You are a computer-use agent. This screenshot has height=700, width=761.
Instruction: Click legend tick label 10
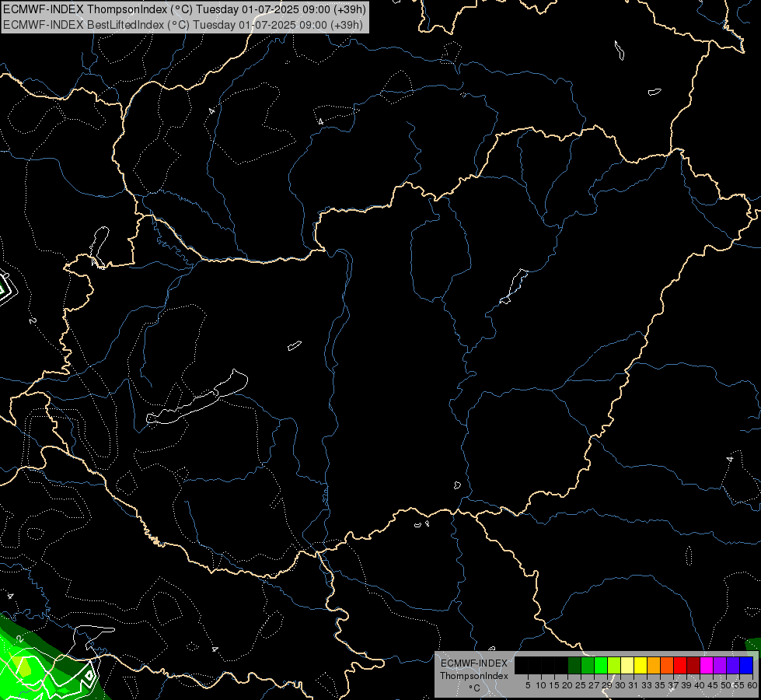pos(541,685)
